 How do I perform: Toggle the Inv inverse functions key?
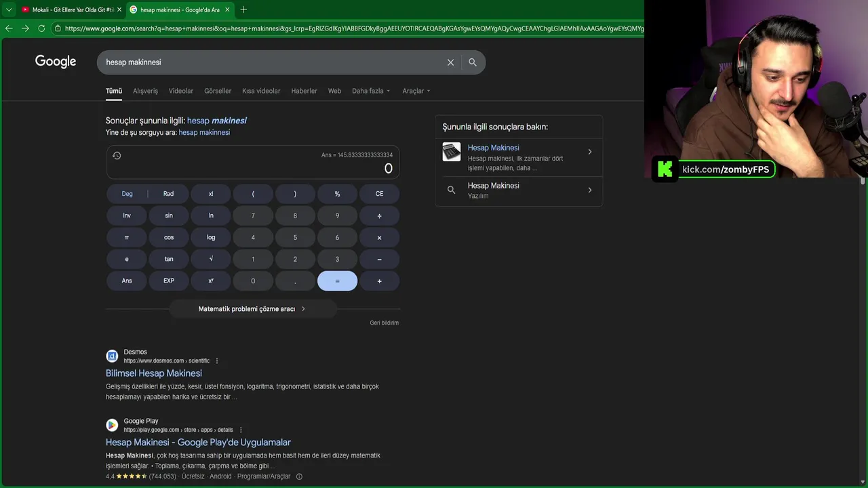click(127, 216)
